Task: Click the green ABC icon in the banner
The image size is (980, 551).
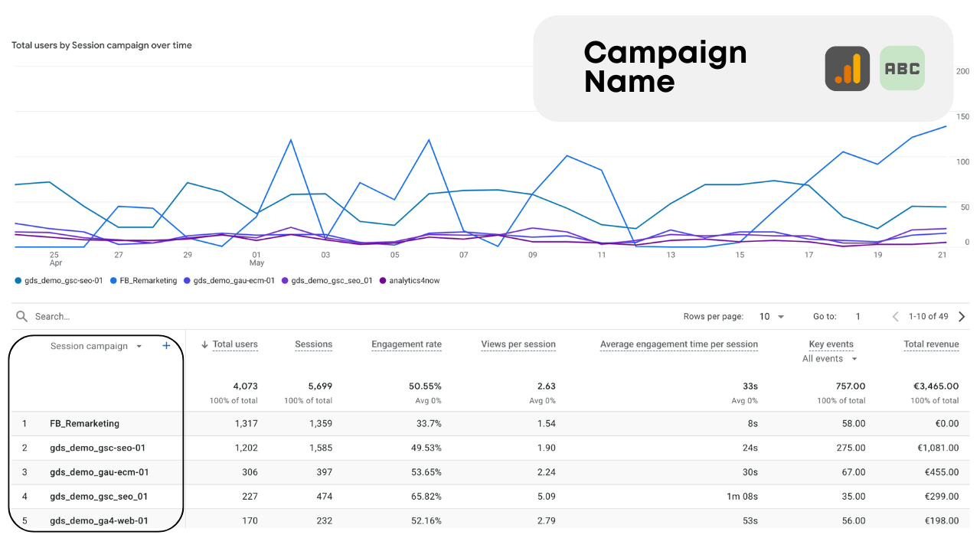Action: pyautogui.click(x=902, y=68)
